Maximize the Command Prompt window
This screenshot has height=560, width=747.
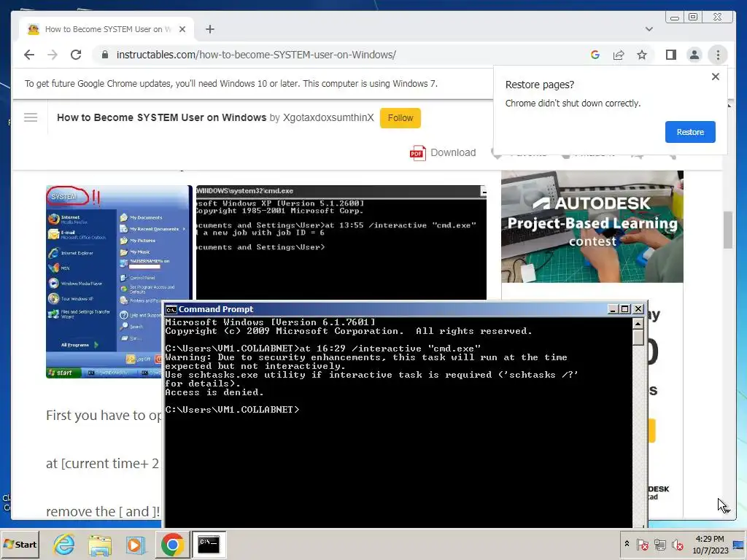point(625,309)
